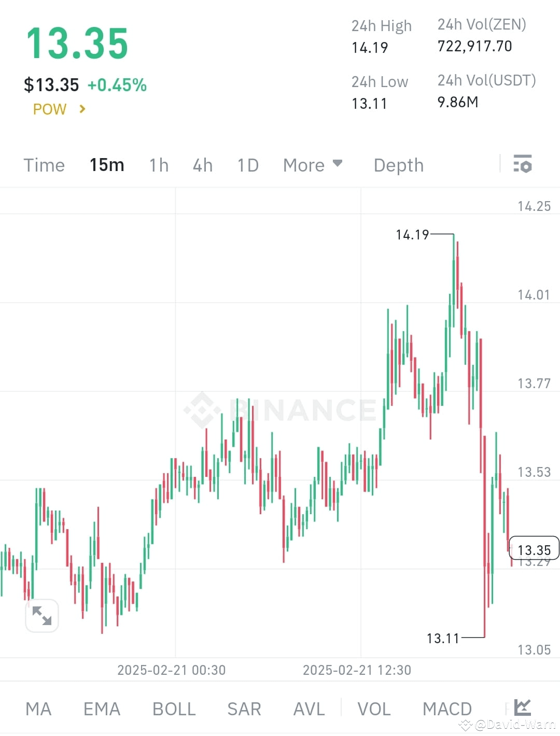Viewport: 560px width, 736px height.
Task: Enable the AVL indicator
Action: [x=308, y=709]
